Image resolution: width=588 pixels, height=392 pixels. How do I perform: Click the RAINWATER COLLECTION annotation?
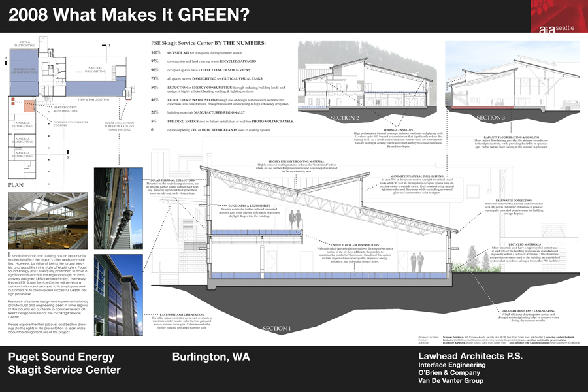514,207
